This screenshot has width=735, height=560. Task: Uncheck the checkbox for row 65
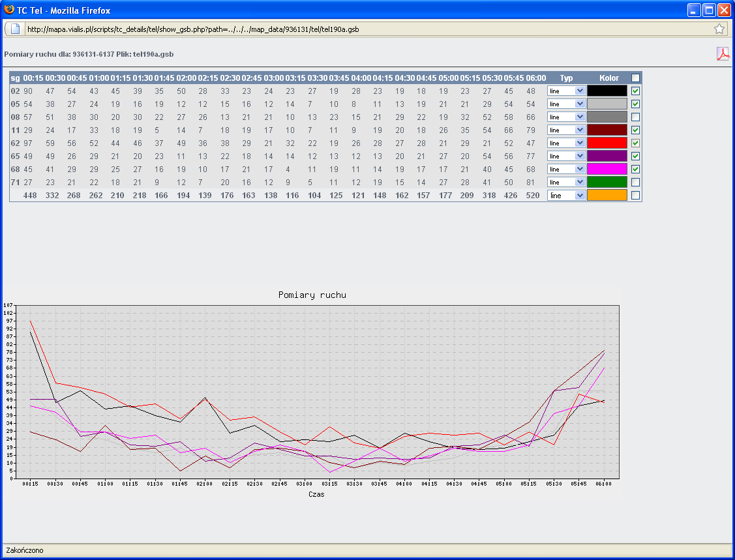pos(635,156)
